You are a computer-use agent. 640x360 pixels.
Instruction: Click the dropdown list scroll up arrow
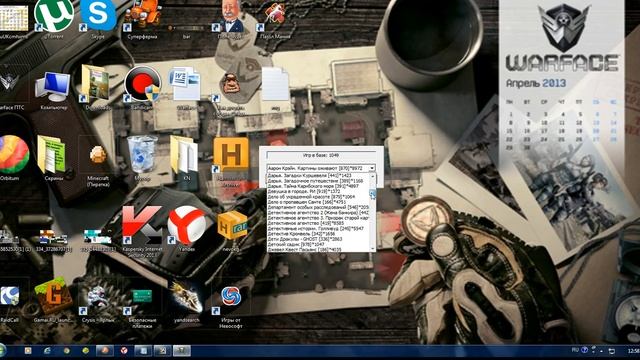372,176
